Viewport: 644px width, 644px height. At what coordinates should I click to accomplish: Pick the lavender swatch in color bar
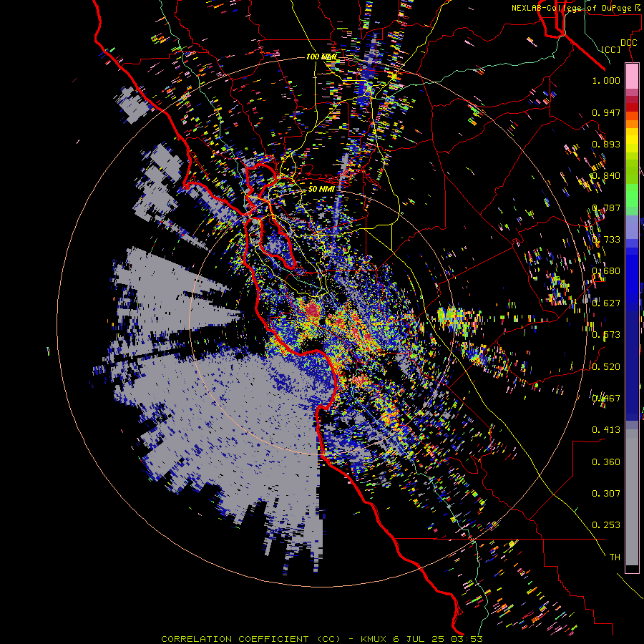point(632,227)
